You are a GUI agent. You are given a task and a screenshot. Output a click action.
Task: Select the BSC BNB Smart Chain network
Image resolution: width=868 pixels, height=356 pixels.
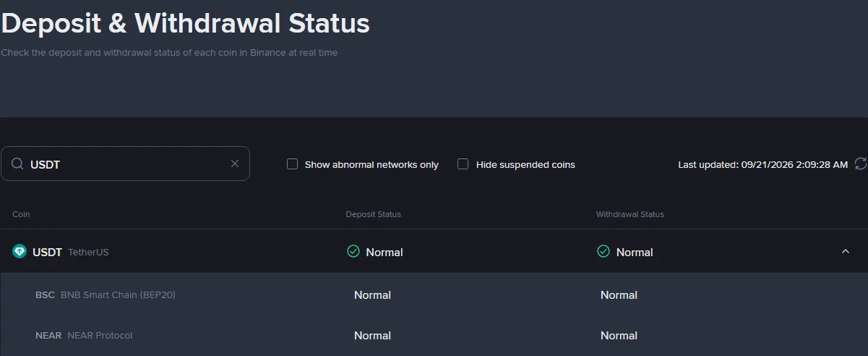click(106, 294)
